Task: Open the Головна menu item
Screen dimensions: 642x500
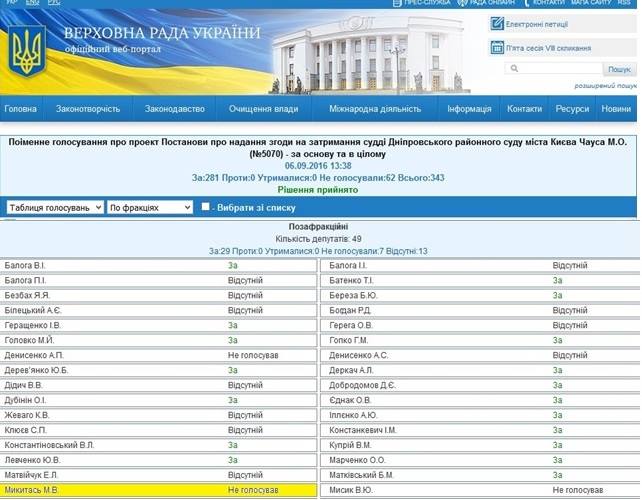Action: click(x=20, y=109)
